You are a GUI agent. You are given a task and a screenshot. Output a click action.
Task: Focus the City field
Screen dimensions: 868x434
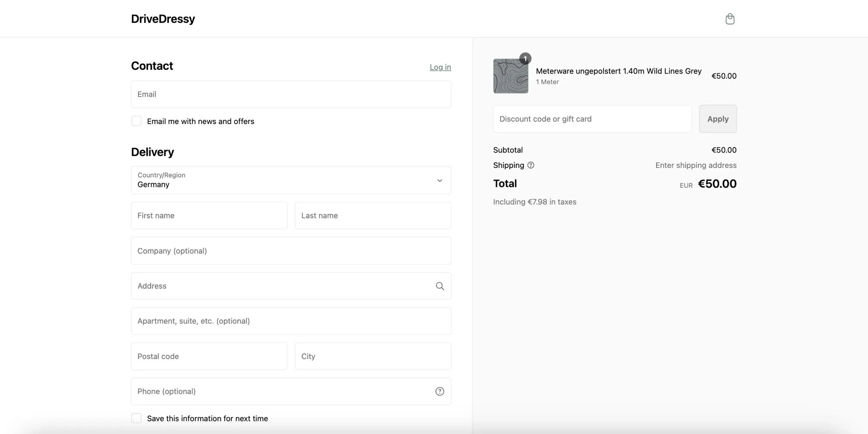coord(373,356)
